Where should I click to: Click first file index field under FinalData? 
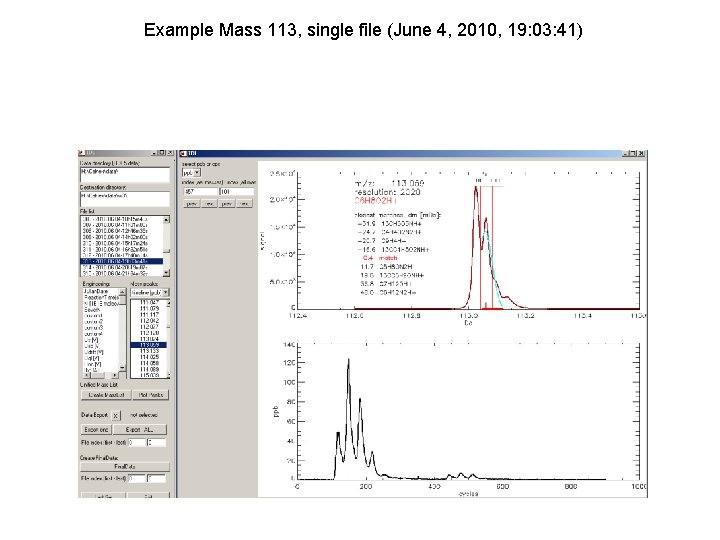click(x=136, y=478)
